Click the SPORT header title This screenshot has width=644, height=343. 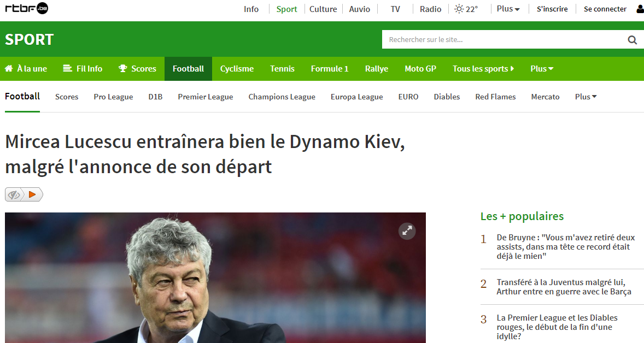coord(29,40)
